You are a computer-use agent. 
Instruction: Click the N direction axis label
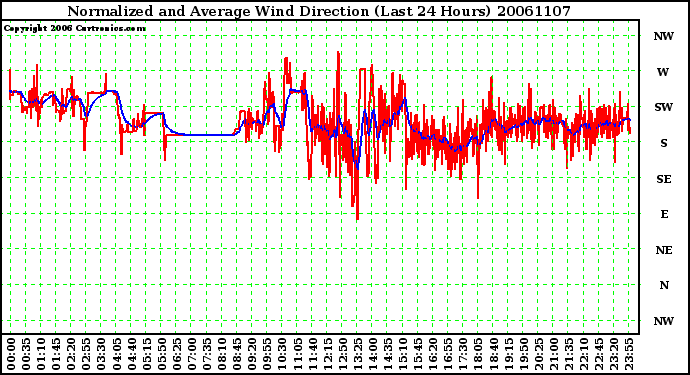(x=664, y=285)
